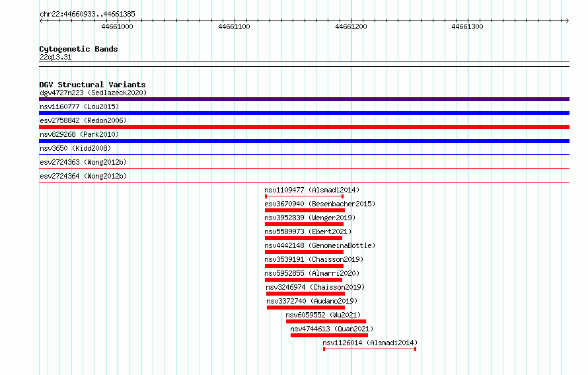Open nsv5952855 (Almarri2020) label

(312, 273)
